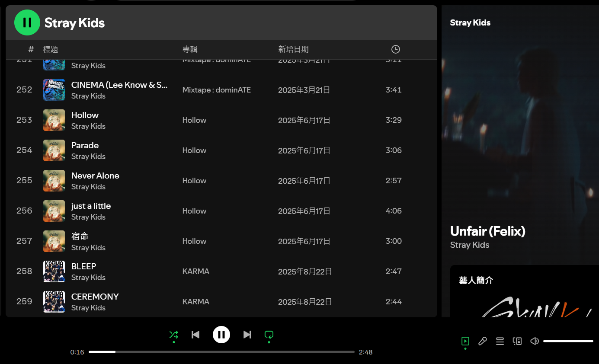Click the Hollow track album thumbnail
Image resolution: width=599 pixels, height=364 pixels.
54,120
